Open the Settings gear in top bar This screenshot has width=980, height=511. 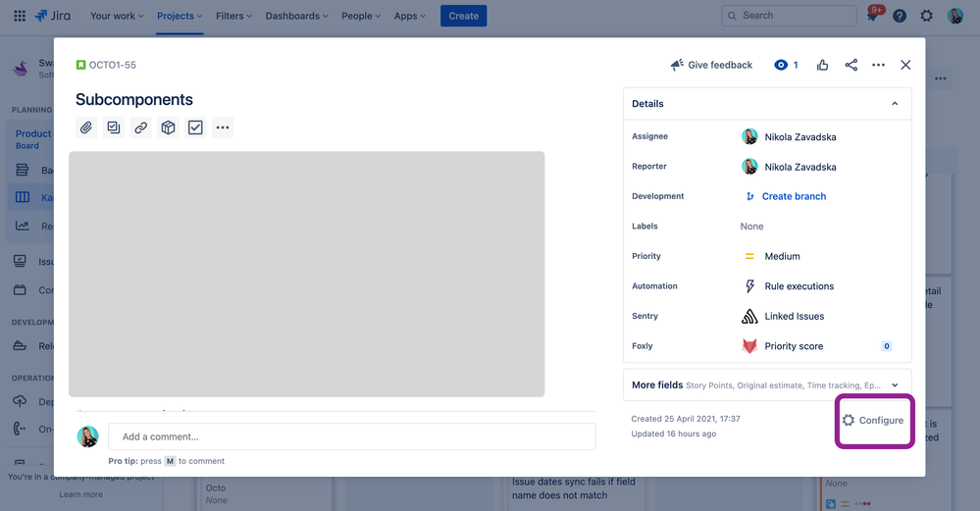click(x=926, y=17)
